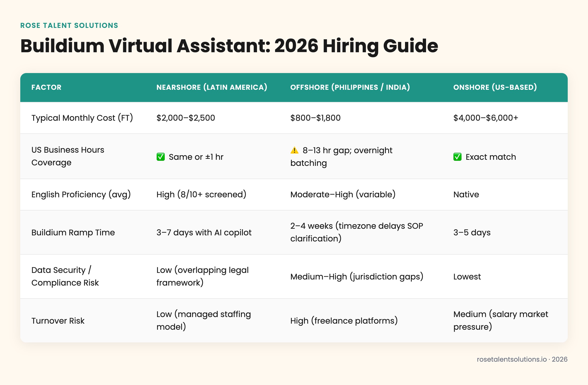Click the 'NEARSHORE (LATIN AMERICA)' column header
The image size is (588, 385).
[212, 87]
